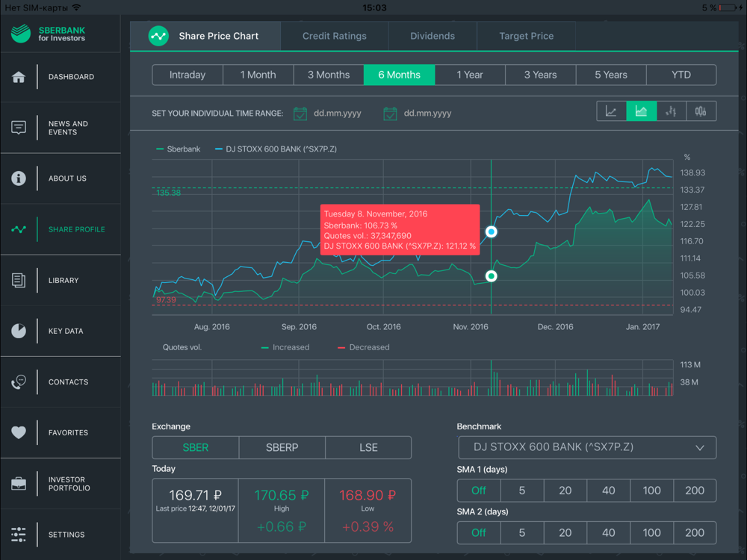
Task: Switch to candlestick chart icon
Action: (701, 111)
